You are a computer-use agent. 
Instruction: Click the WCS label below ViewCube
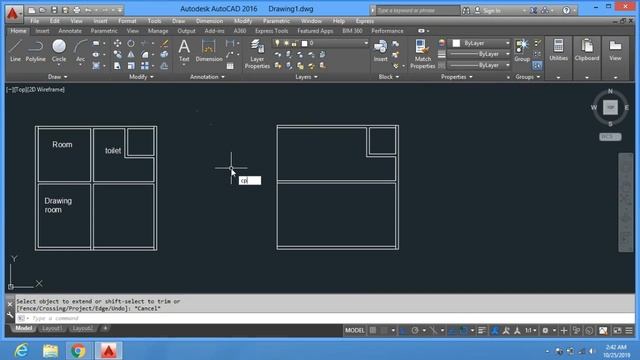click(610, 137)
